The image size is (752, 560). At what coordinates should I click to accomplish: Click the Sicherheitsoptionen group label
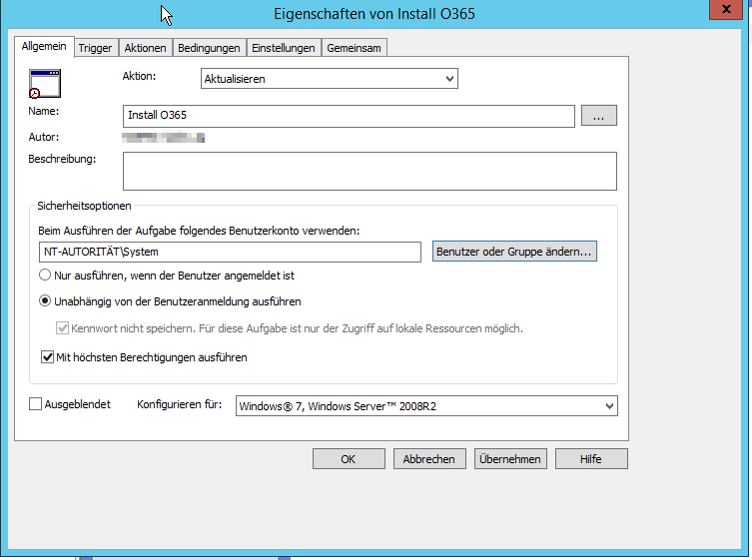[85, 206]
